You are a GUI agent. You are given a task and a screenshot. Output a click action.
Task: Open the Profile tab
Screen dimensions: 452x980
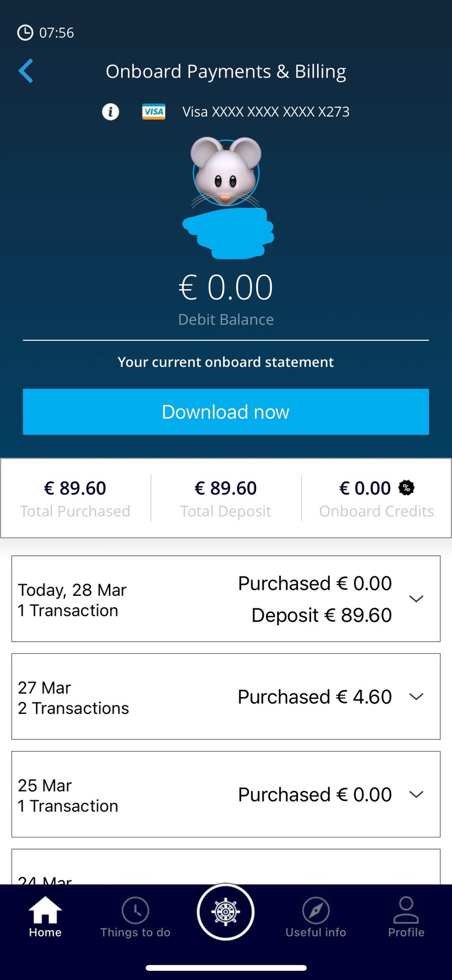[x=406, y=917]
